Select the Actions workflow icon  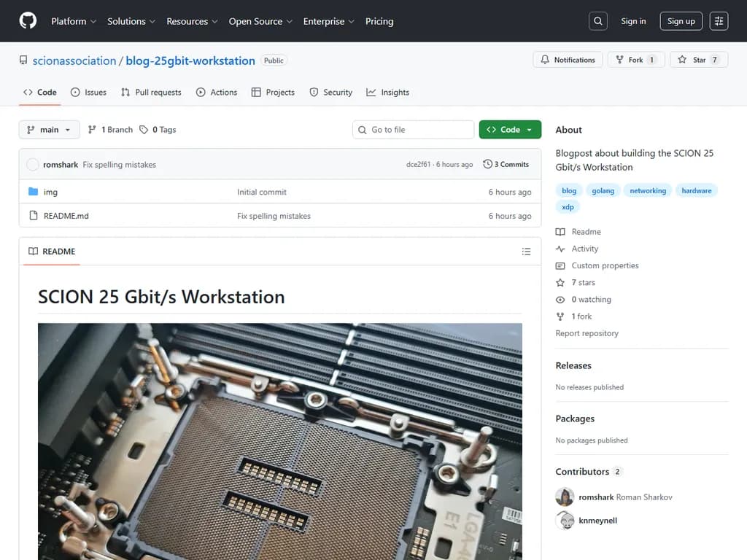point(199,93)
